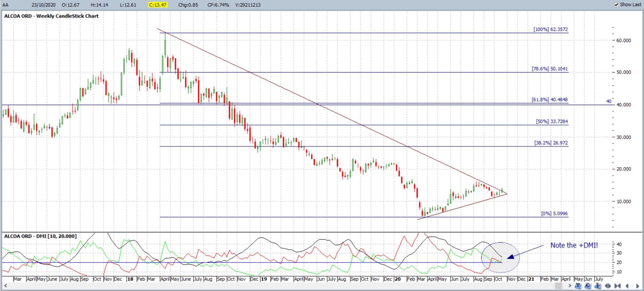Click the L:12.61 low value
This screenshot has width=644, height=291.
[x=128, y=5]
